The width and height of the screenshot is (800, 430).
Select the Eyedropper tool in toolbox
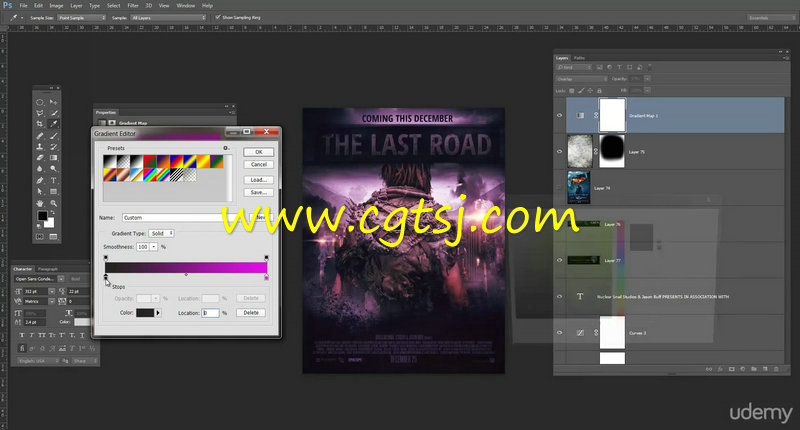(54, 124)
